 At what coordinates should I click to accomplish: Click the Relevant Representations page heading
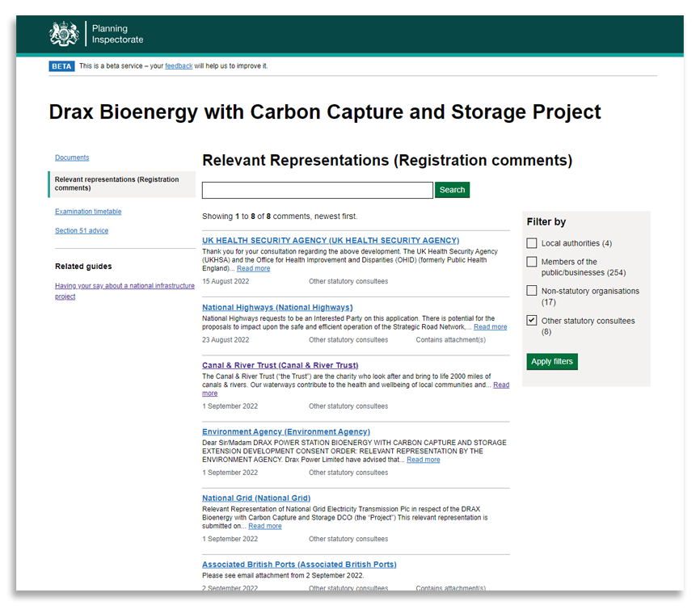387,160
